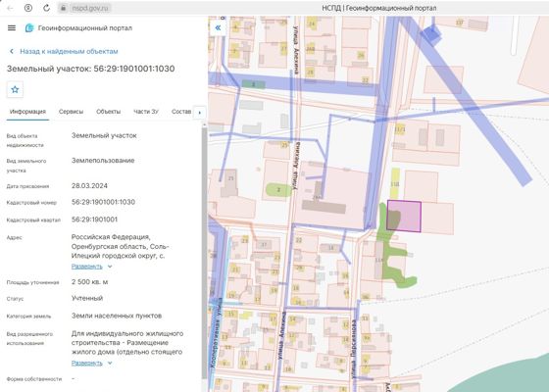Click the nspd.gov.ru address field
The height and width of the screenshot is (392, 549).
point(90,8)
